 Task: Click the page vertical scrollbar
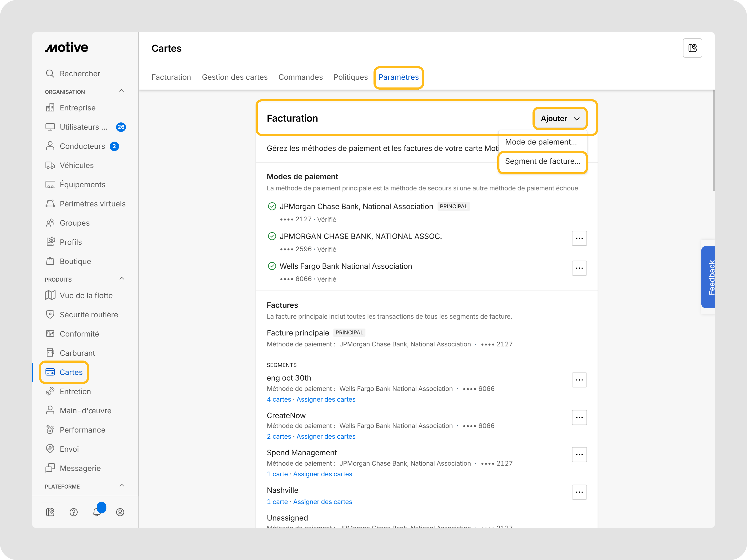[x=714, y=140]
